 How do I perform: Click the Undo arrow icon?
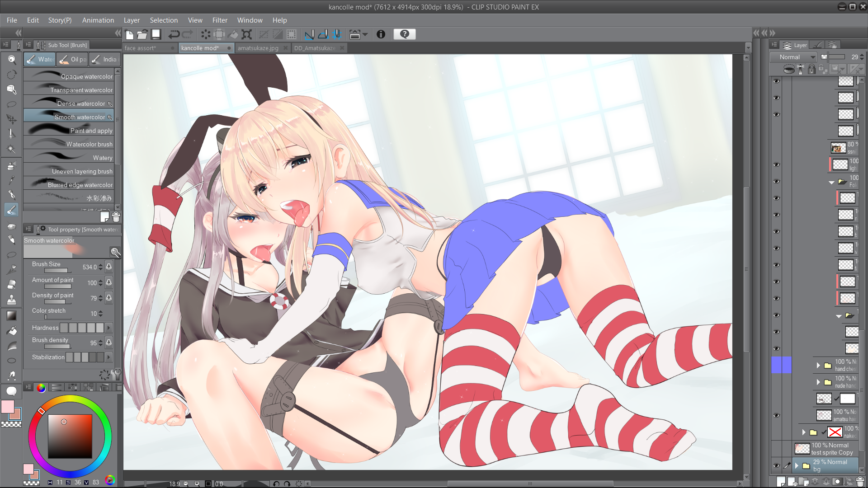click(174, 34)
